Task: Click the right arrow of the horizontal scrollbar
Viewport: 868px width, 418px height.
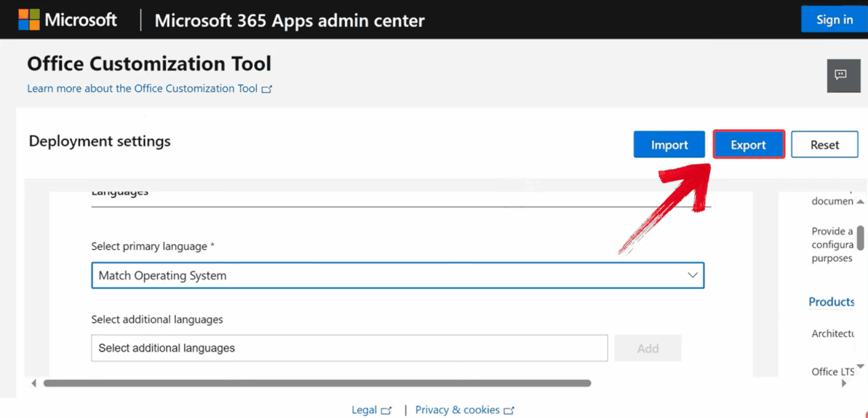Action: click(x=844, y=383)
